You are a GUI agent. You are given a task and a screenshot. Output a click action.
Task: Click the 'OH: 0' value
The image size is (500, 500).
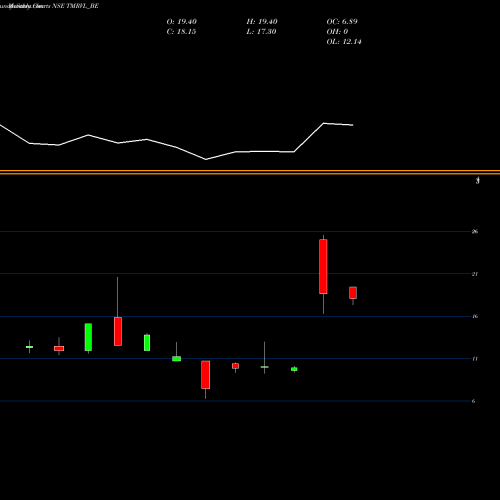(x=337, y=32)
